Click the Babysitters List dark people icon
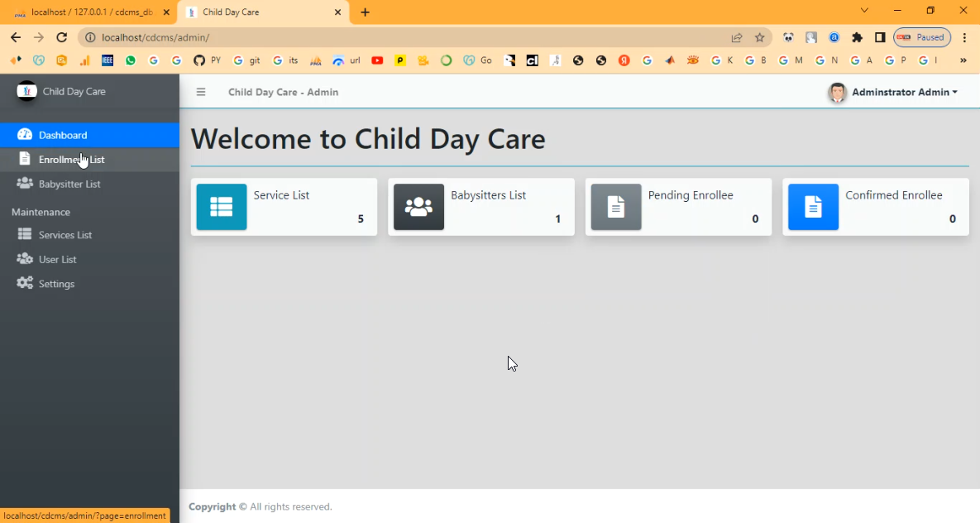 point(418,207)
